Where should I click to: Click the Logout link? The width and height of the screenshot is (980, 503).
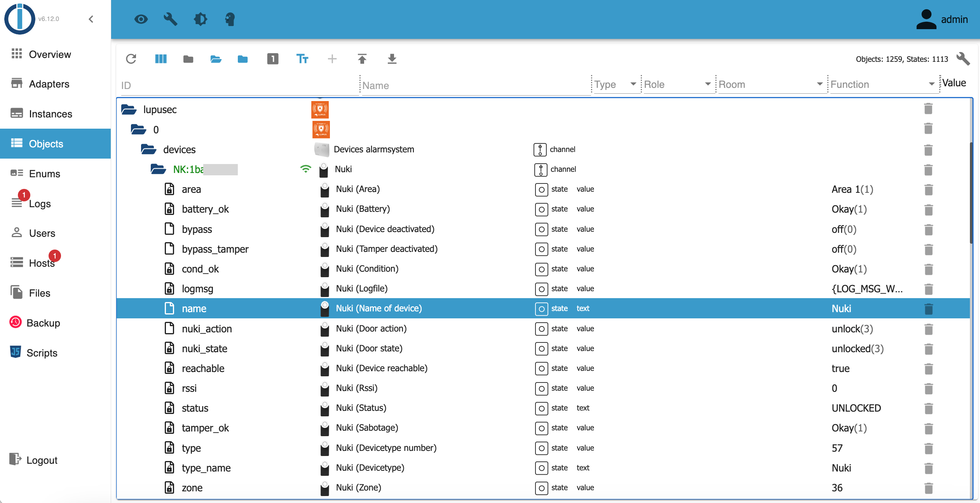click(x=42, y=460)
